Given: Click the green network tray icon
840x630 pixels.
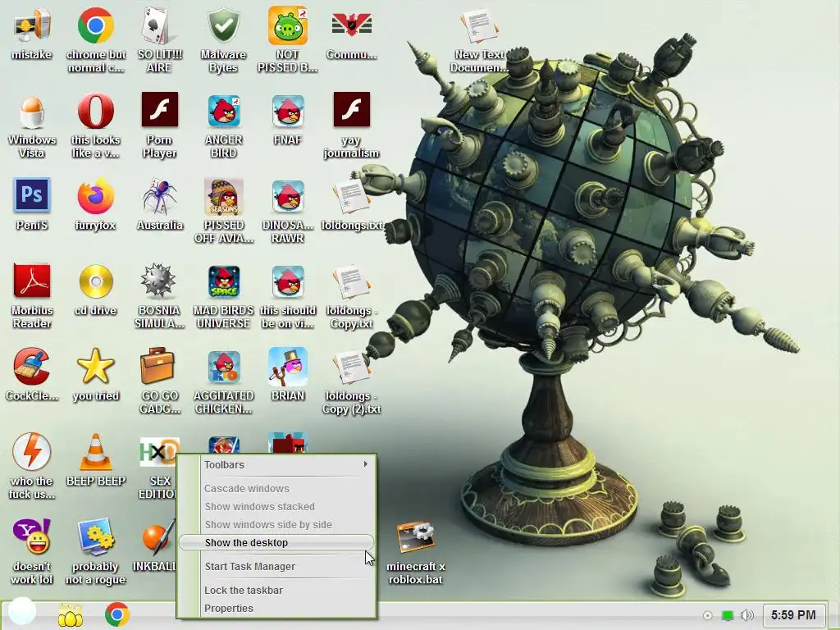Looking at the screenshot, I should pyautogui.click(x=728, y=615).
